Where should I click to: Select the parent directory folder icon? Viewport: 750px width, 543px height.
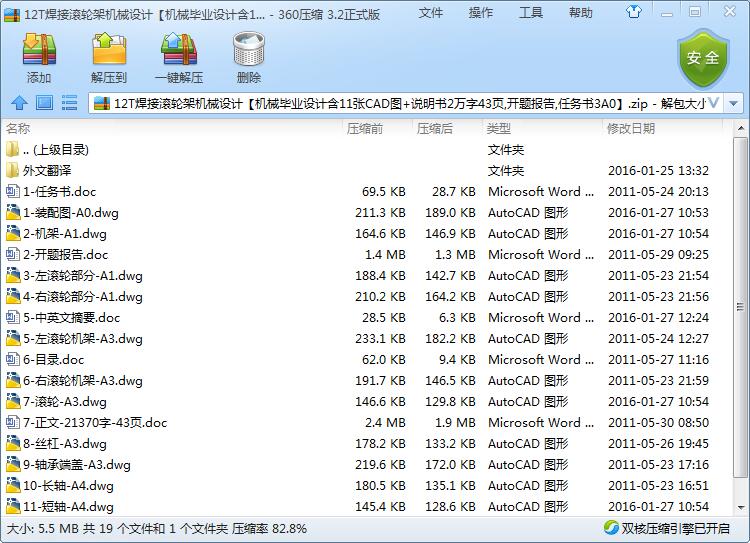coord(12,149)
